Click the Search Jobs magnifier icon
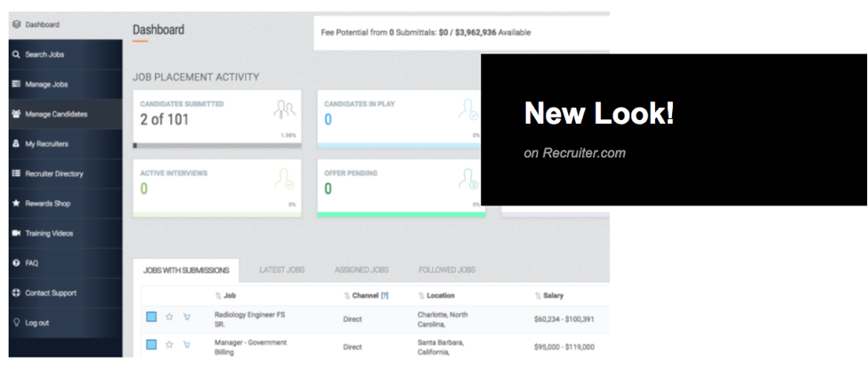Image resolution: width=868 pixels, height=378 pixels. [16, 54]
